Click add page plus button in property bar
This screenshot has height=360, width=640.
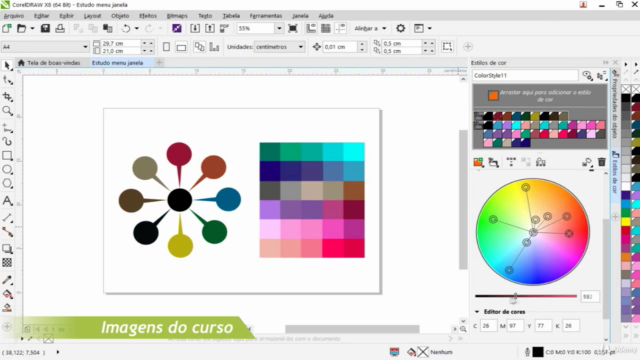[468, 47]
